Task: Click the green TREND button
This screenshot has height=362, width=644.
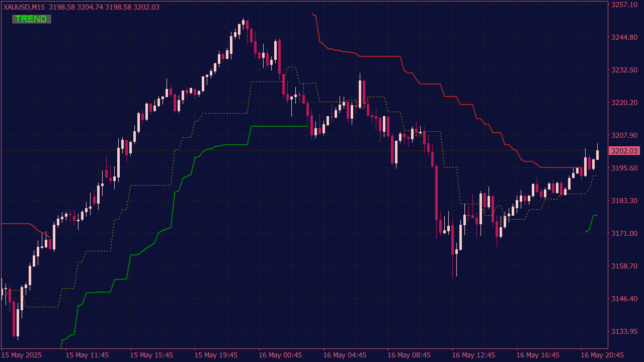Action: click(x=31, y=19)
